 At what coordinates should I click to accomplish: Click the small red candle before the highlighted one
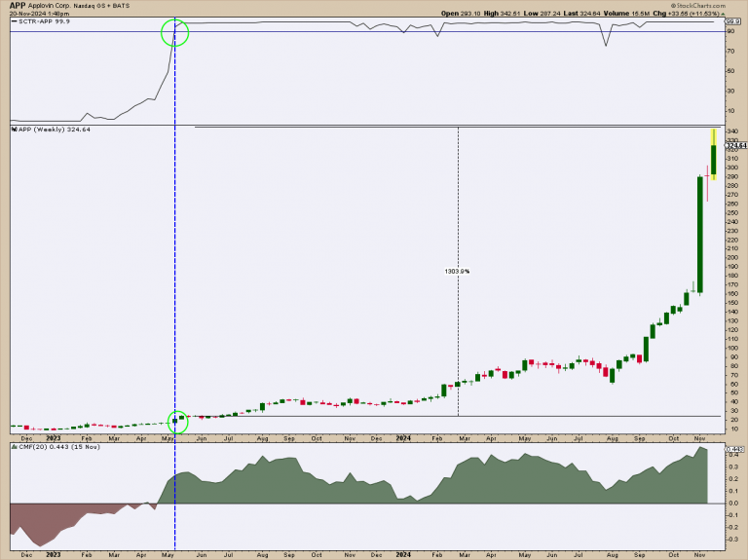point(707,183)
